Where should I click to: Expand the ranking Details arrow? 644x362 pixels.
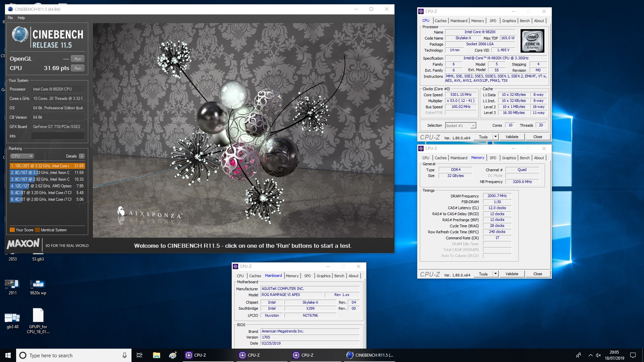pos(82,156)
